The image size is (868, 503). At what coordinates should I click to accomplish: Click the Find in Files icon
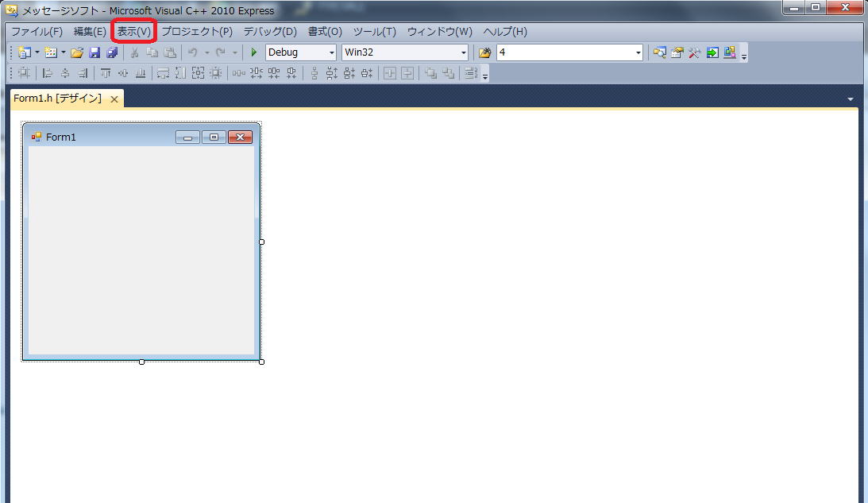(485, 52)
